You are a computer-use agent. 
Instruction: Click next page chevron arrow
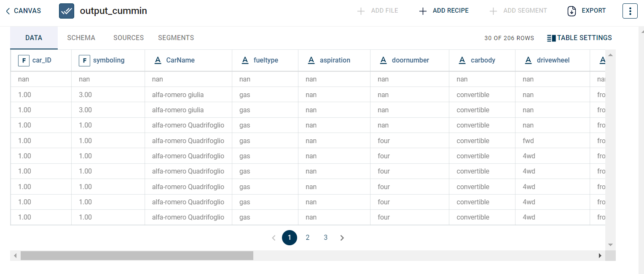click(x=342, y=238)
